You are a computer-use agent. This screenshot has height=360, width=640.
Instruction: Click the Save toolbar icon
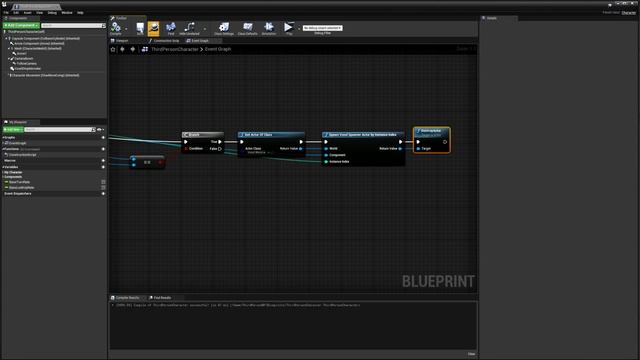click(140, 27)
